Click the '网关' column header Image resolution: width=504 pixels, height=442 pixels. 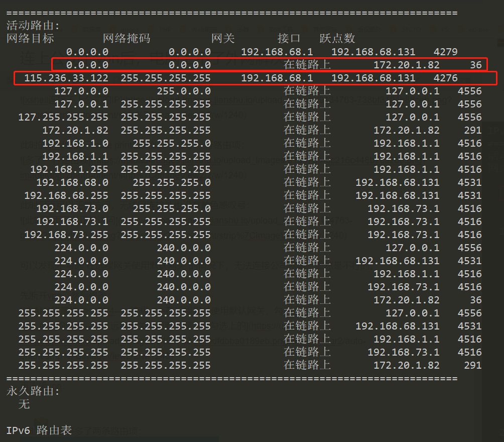(223, 38)
